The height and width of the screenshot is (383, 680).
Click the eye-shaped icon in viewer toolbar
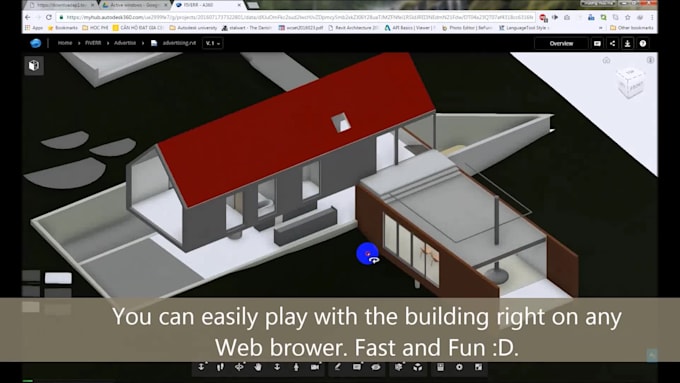pos(376,367)
